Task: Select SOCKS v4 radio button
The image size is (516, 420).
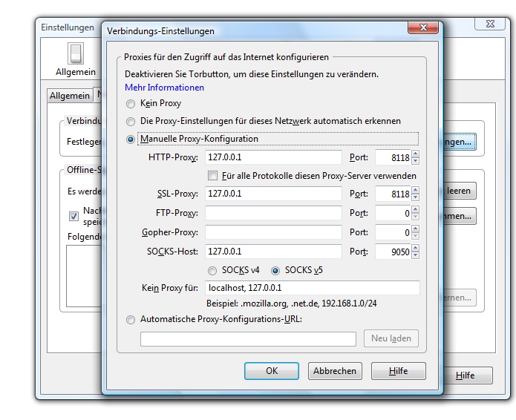Action: (x=212, y=271)
